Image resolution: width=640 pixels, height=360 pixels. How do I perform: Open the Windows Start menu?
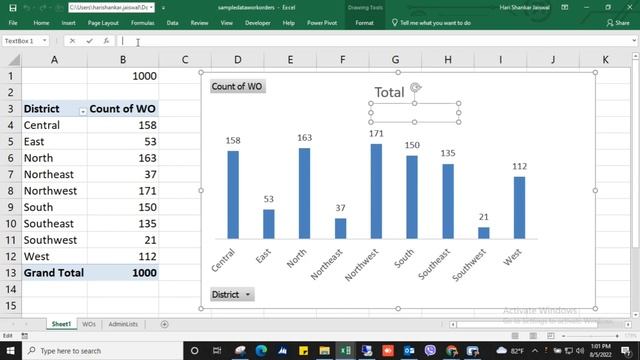pos(10,351)
